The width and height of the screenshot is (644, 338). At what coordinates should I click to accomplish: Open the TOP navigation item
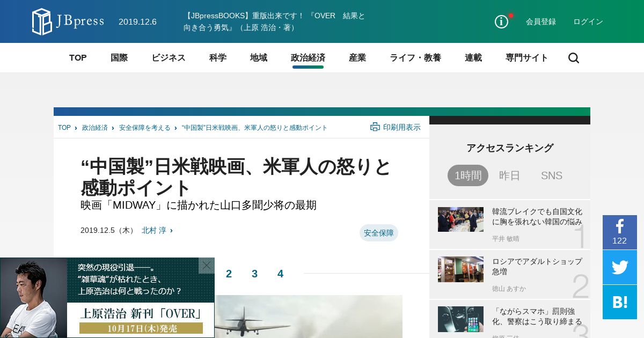(x=78, y=58)
